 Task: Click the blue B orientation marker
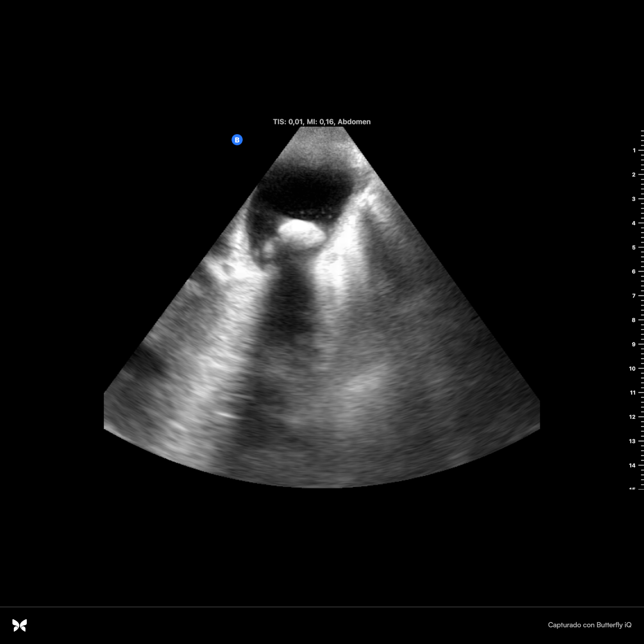click(237, 140)
